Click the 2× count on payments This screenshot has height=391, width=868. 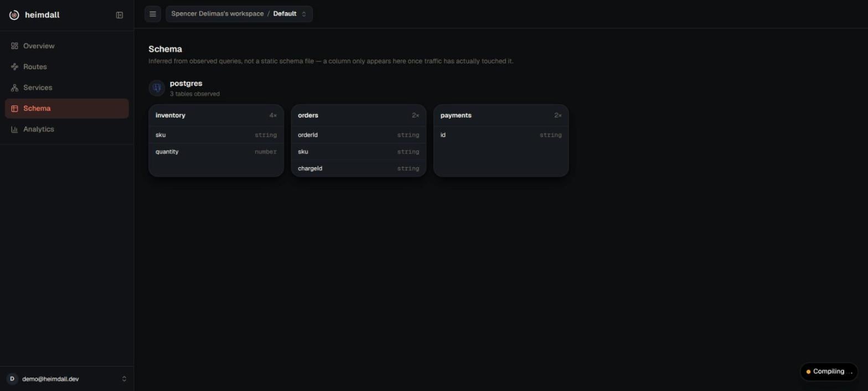(x=558, y=115)
